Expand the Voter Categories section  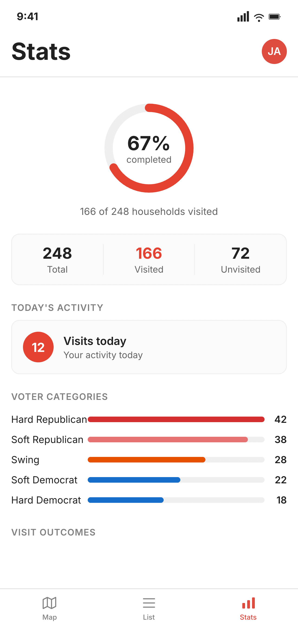[x=59, y=397]
